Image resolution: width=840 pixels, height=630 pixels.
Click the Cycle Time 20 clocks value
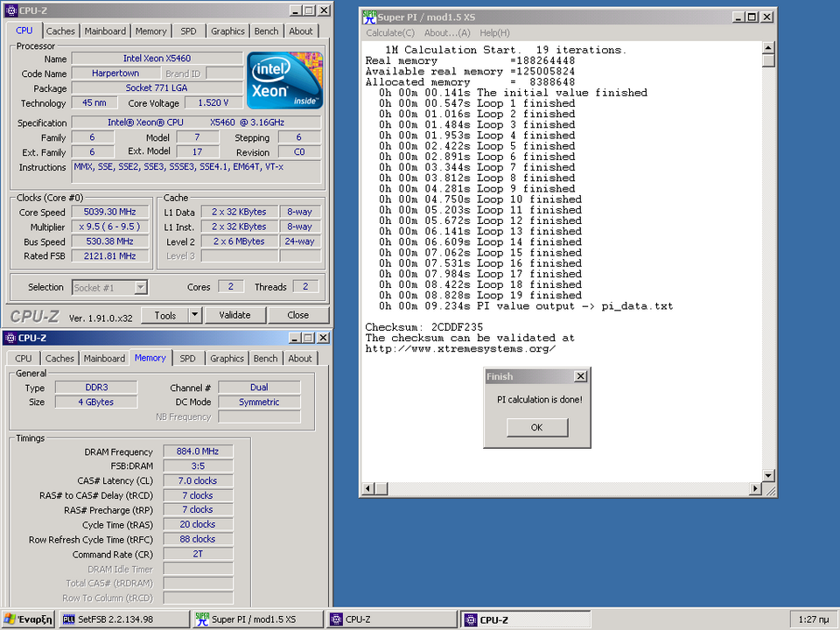[x=198, y=524]
